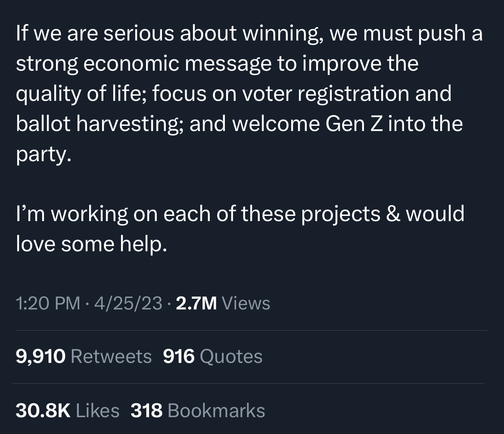Tap the "Quotes" label text

pyautogui.click(x=231, y=356)
